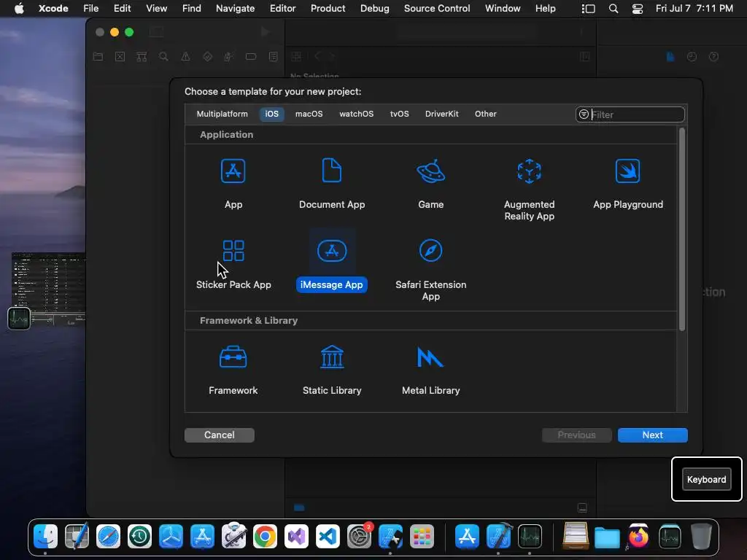Switch to the tvOS tab
Viewport: 747px width, 560px height.
coord(399,114)
